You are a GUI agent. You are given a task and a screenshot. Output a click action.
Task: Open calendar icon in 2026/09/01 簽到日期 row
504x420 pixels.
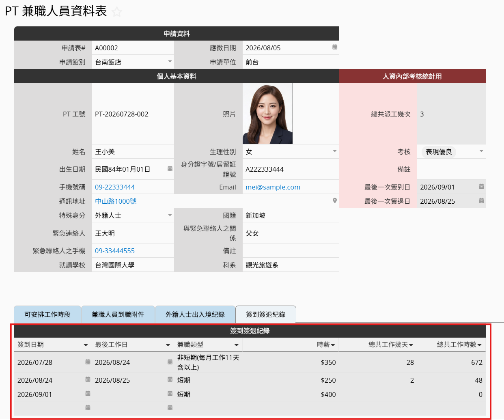coord(88,394)
